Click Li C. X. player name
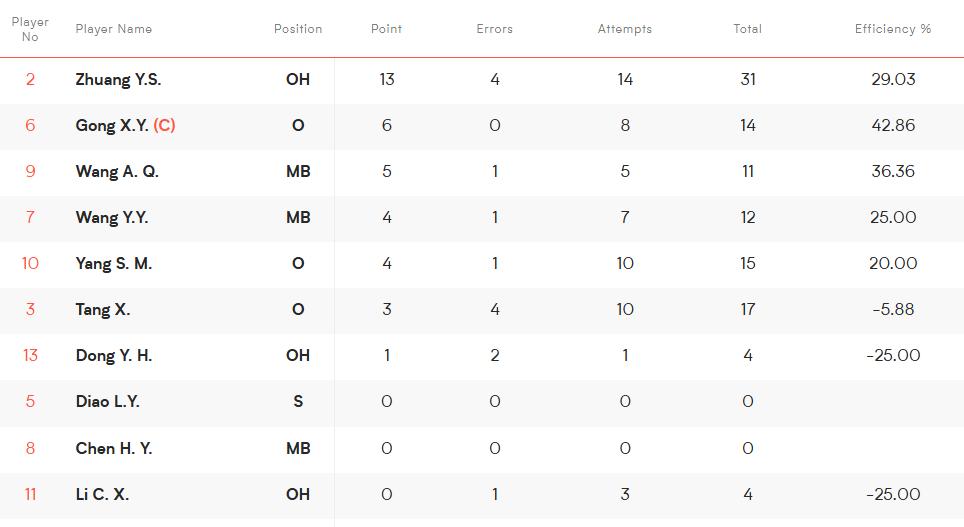Image resolution: width=964 pixels, height=527 pixels. 102,494
